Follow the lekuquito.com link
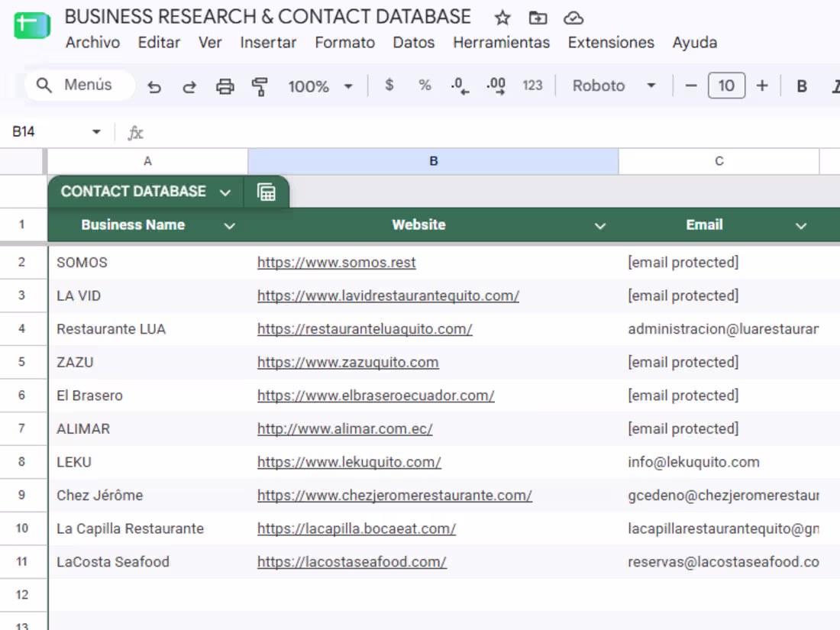The image size is (840, 630). coord(349,462)
